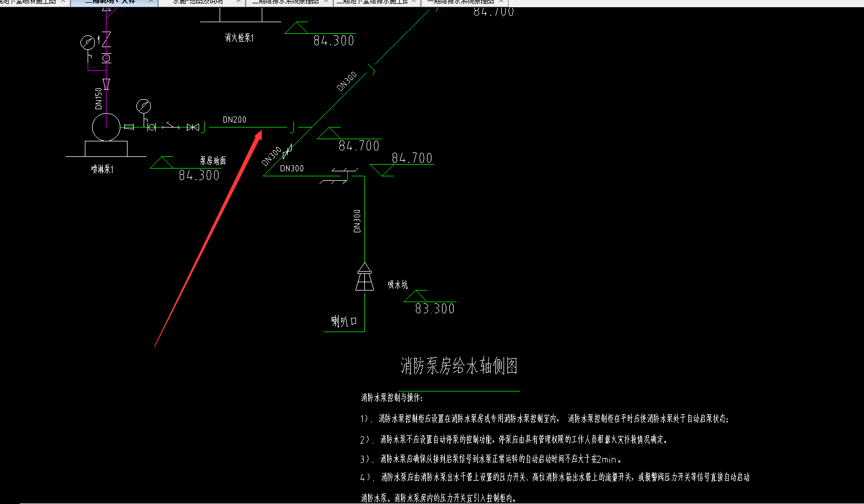Click note 4) about 压力开关 signals
Image resolution: width=864 pixels, height=504 pixels.
[555, 477]
